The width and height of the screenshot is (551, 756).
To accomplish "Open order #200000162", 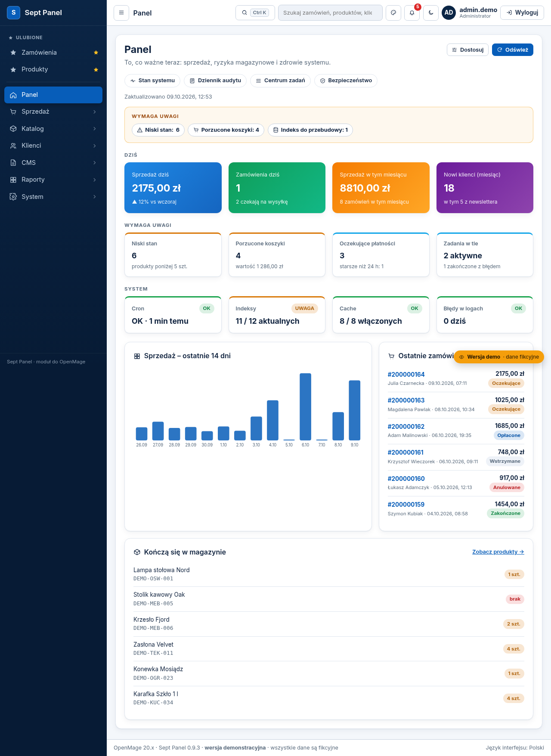I will 406,427.
